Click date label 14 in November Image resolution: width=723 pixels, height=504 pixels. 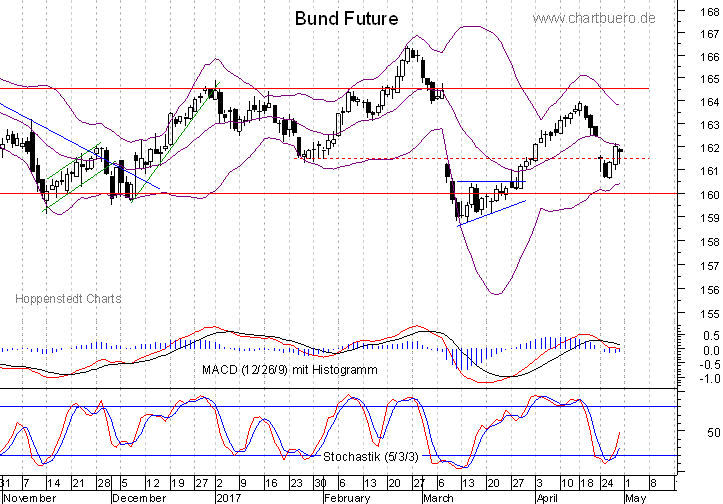point(53,483)
